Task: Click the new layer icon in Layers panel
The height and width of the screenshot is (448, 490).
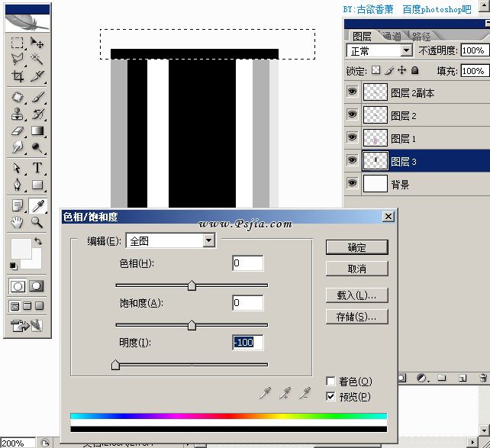Action: pyautogui.click(x=463, y=379)
